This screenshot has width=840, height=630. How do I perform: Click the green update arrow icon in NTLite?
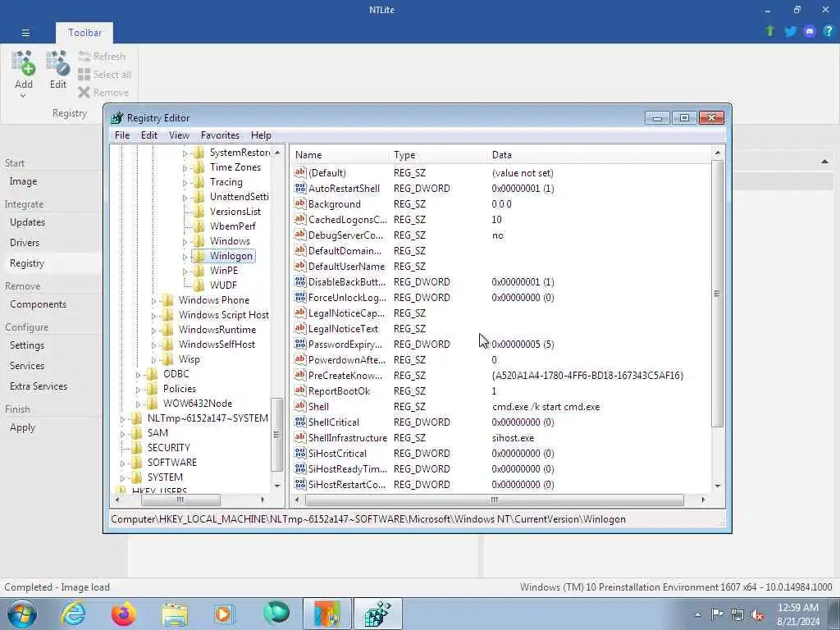(770, 31)
